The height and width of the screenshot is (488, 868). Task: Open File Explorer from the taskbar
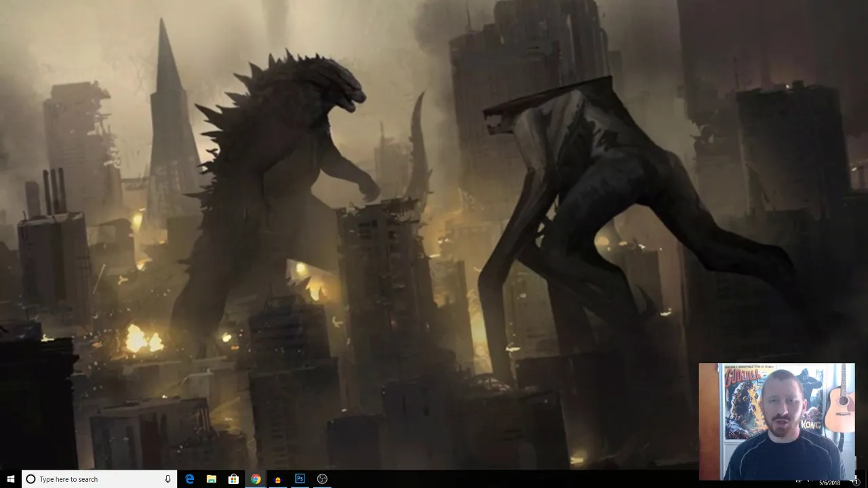212,479
